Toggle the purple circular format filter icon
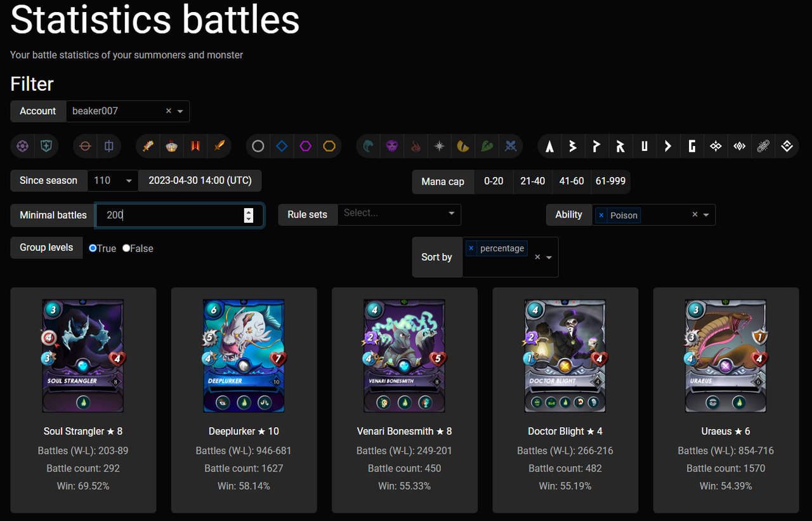The height and width of the screenshot is (521, 812). point(23,147)
